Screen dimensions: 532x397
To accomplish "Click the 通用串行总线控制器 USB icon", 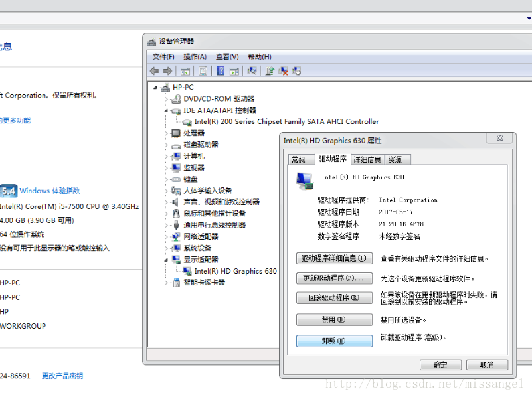I will pyautogui.click(x=176, y=225).
